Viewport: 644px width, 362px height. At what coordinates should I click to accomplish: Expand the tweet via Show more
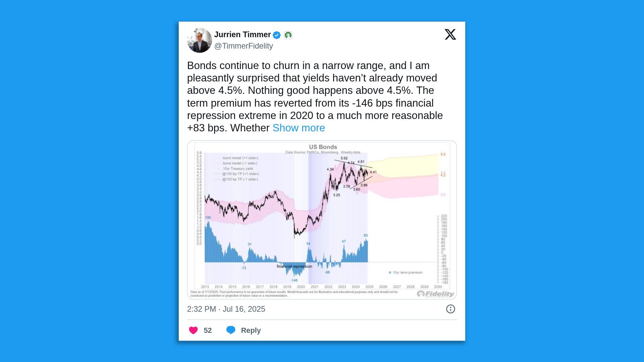(x=298, y=128)
